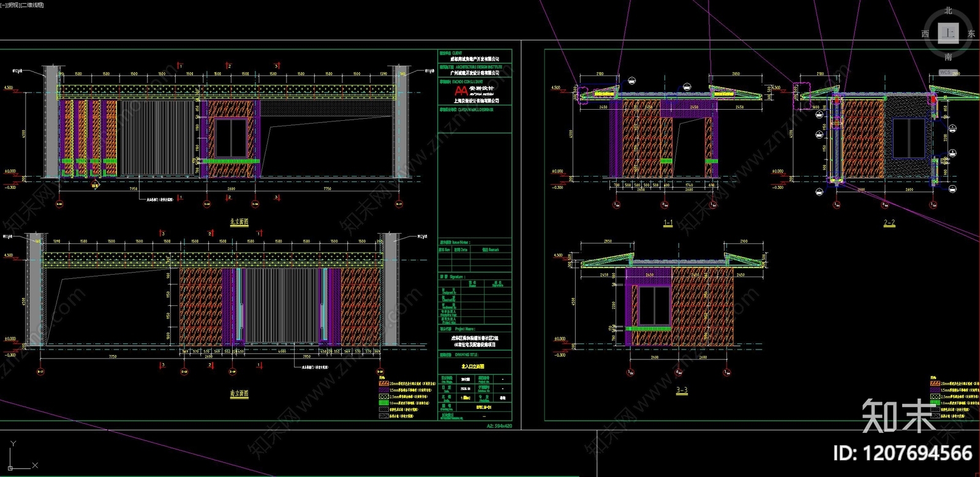Select the A2: 594x420 sheet size label

[499, 425]
